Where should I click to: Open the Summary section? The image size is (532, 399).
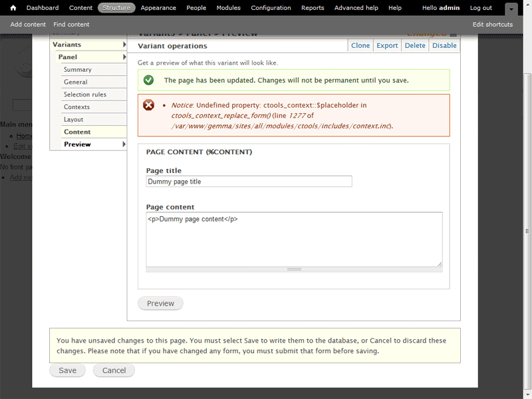(x=78, y=70)
